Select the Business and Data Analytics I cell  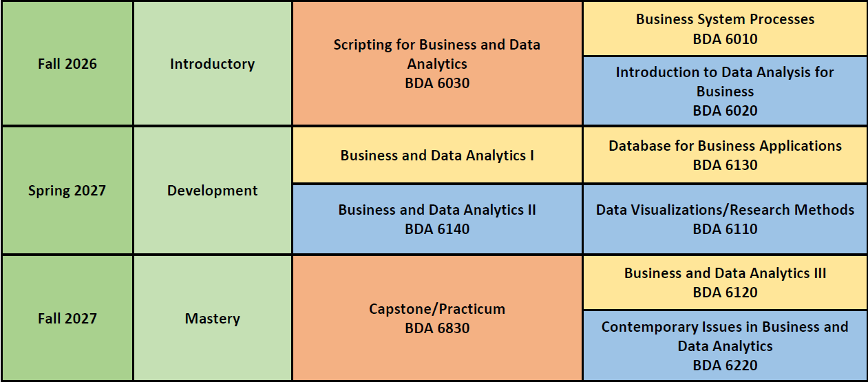point(437,156)
